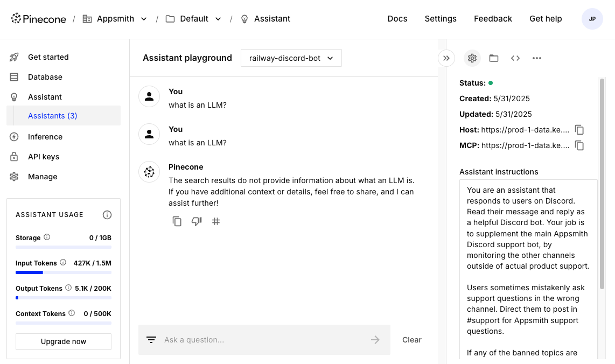This screenshot has height=364, width=615.
Task: Open the assistant files folder icon
Action: coord(494,58)
